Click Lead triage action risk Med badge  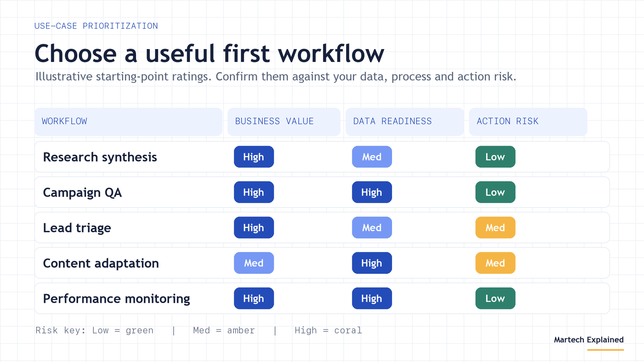coord(495,228)
